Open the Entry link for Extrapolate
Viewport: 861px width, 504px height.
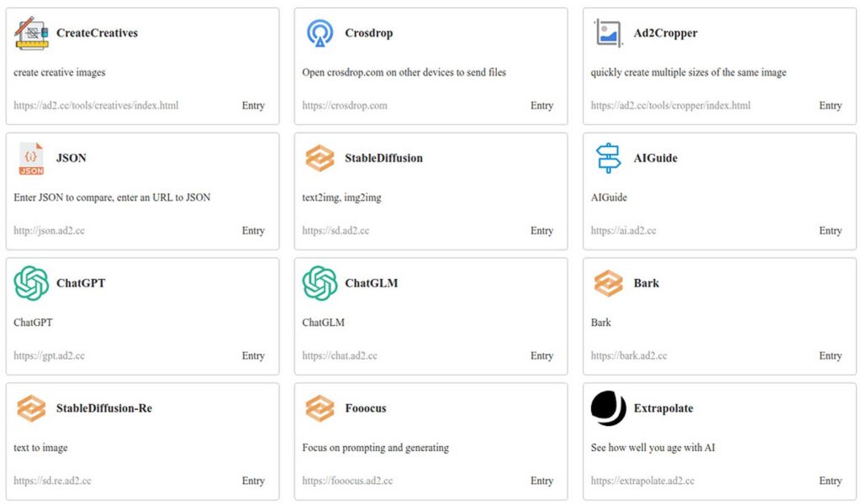pyautogui.click(x=830, y=480)
